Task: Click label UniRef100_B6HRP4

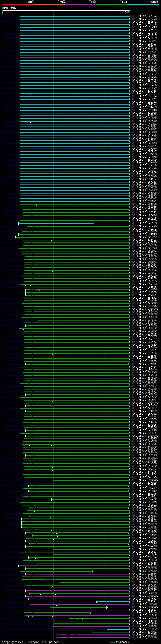Action: [x=144, y=270]
